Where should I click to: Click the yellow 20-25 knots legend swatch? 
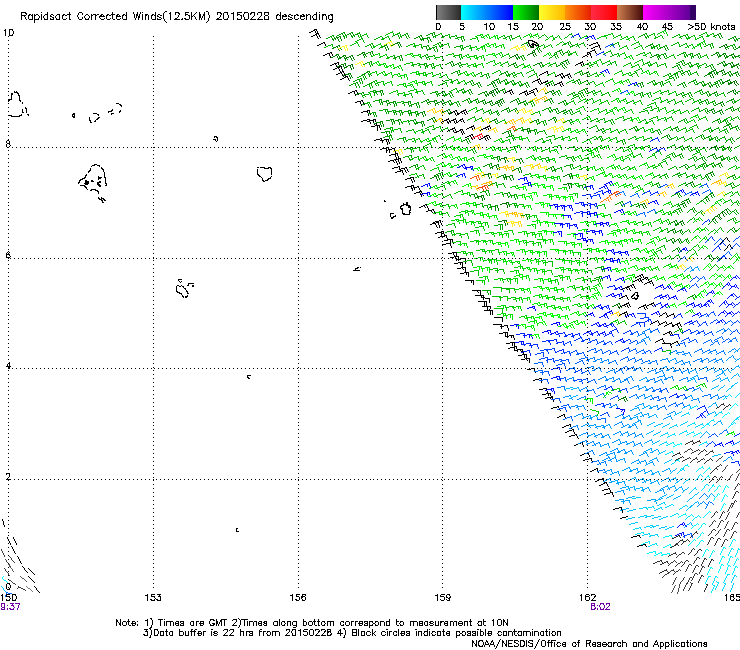(x=552, y=12)
